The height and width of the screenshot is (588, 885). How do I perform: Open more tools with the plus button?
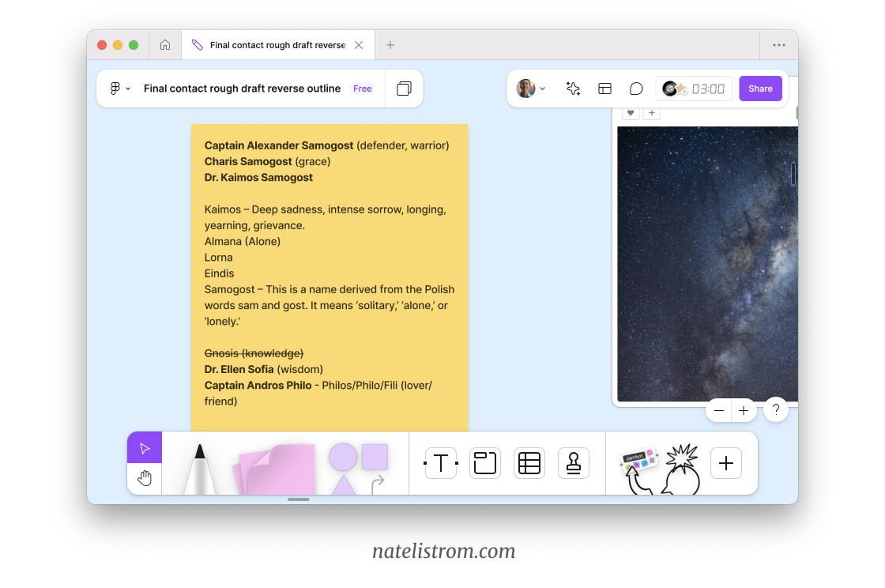[x=726, y=463]
